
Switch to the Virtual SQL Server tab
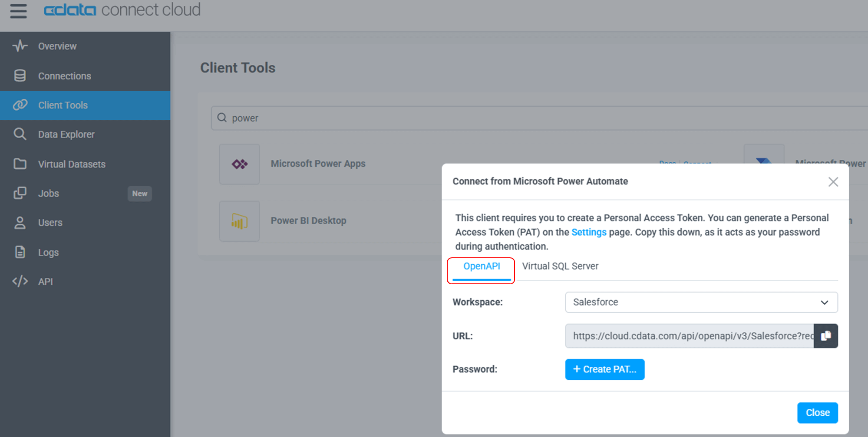click(x=560, y=266)
